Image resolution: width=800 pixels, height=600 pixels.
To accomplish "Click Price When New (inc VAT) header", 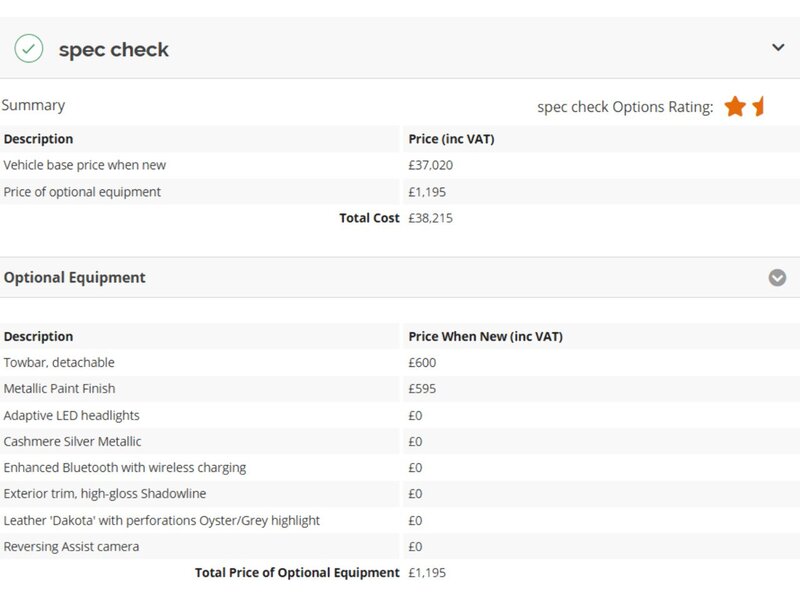I will (x=486, y=337).
